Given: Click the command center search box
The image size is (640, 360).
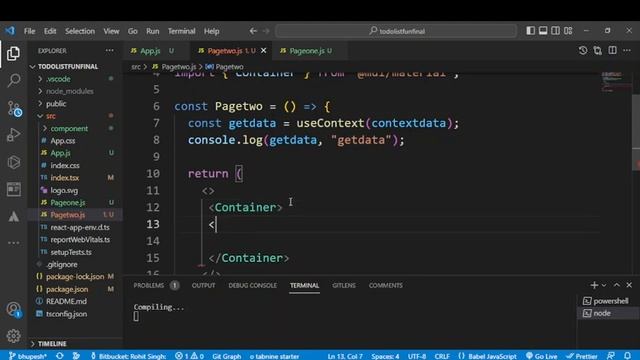Looking at the screenshot, I should (396, 31).
